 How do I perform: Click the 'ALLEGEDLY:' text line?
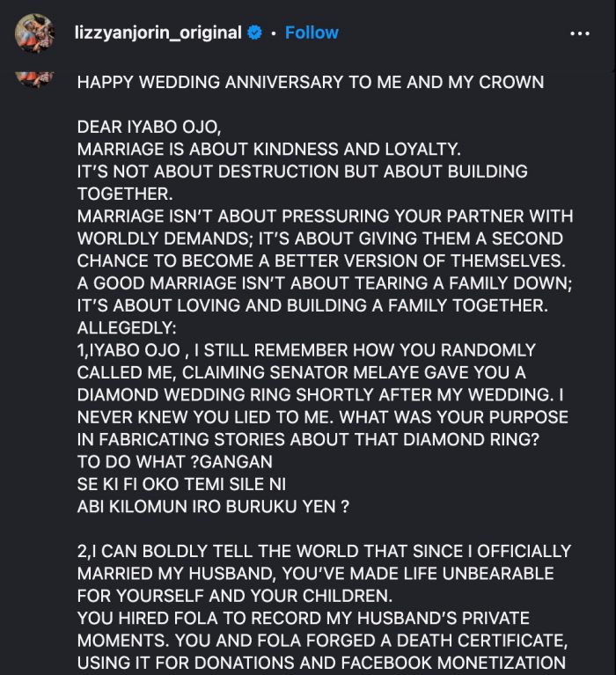tap(127, 326)
